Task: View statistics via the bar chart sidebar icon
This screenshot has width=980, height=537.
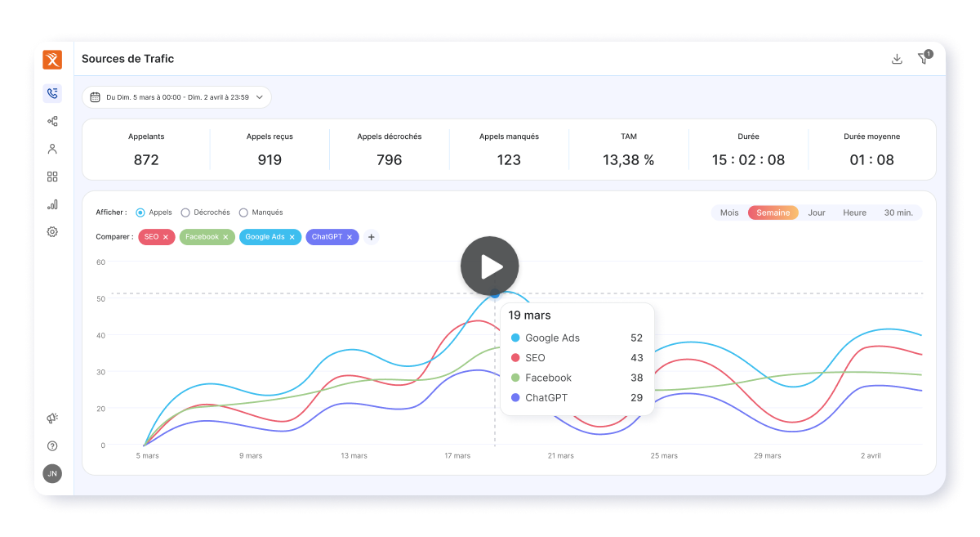Action: pyautogui.click(x=52, y=204)
